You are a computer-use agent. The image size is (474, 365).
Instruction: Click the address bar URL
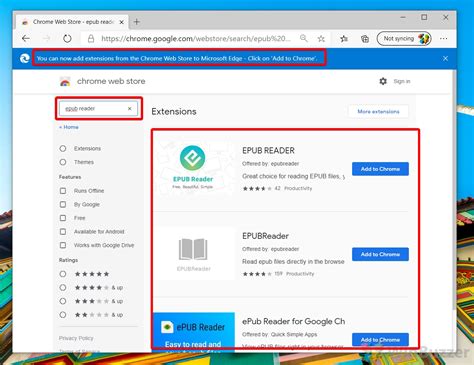pos(196,39)
